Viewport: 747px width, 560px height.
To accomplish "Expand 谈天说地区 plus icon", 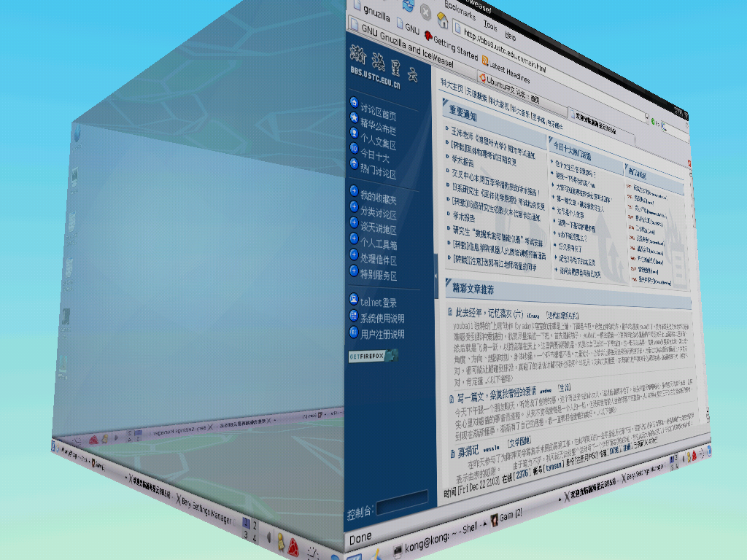I will click(x=354, y=222).
